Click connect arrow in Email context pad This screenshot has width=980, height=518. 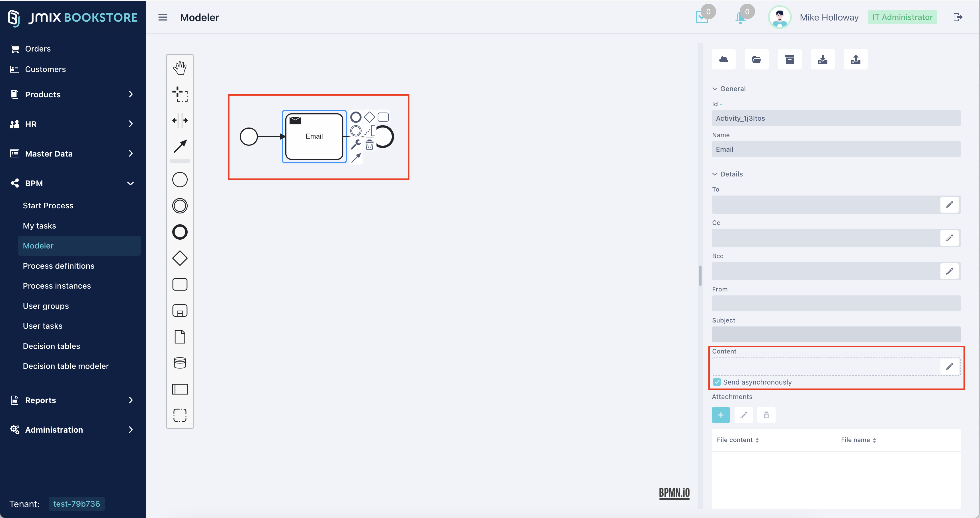356,158
